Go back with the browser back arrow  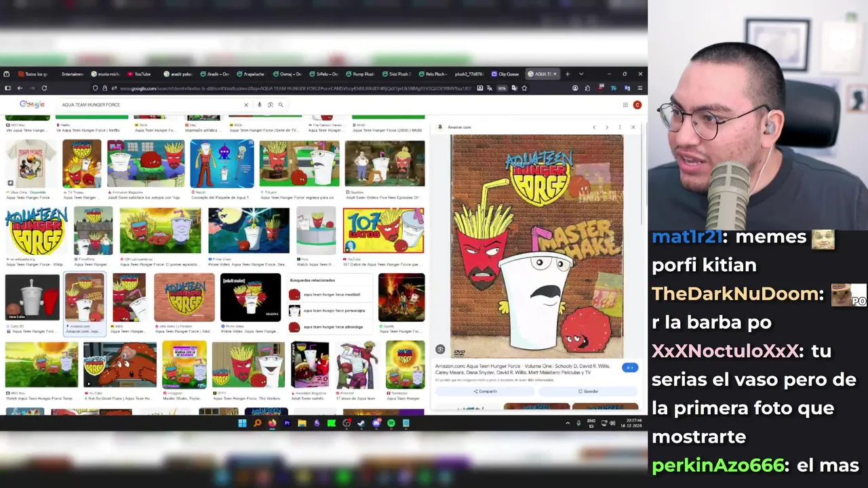(x=20, y=88)
